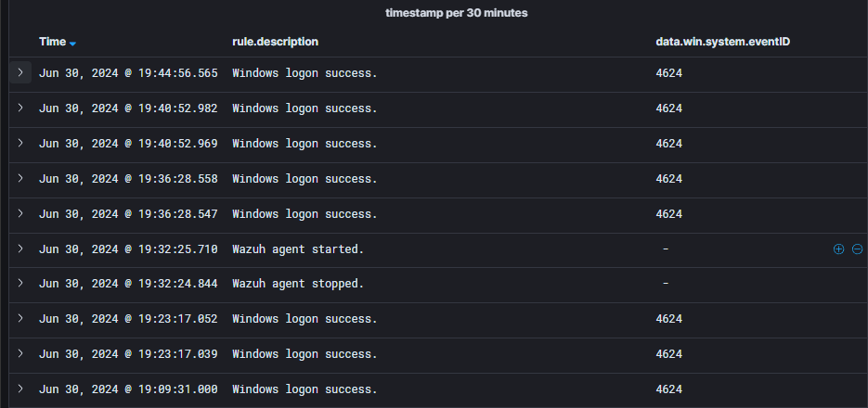This screenshot has height=408, width=868.
Task: Expand the Wazuh agent started row
Action: coord(20,249)
